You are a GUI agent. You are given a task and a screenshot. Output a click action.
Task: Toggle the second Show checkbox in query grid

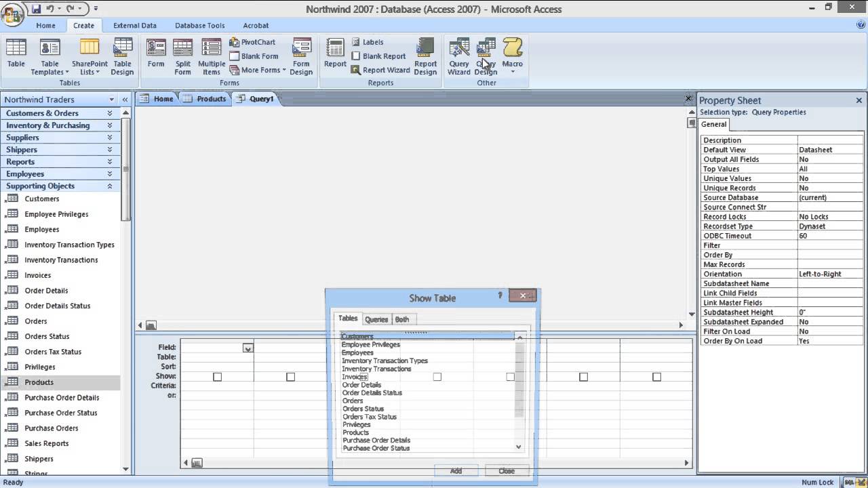click(x=290, y=377)
